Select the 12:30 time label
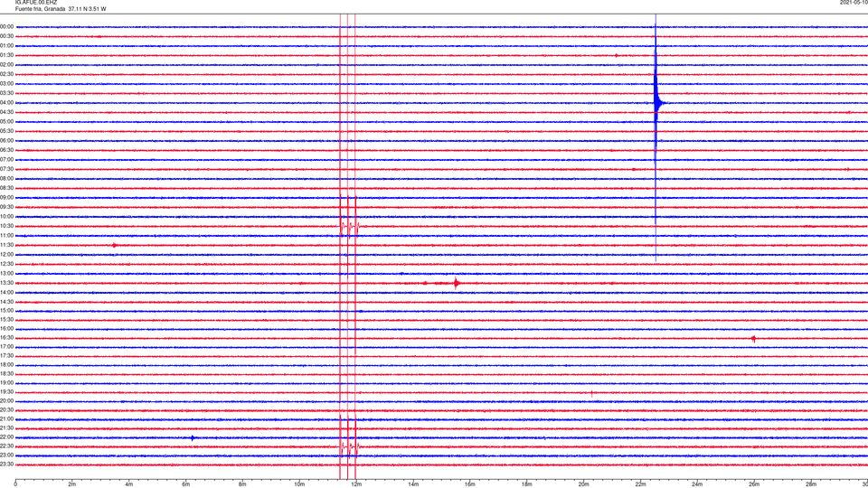Viewport: 868px width, 488px height. pos(7,264)
